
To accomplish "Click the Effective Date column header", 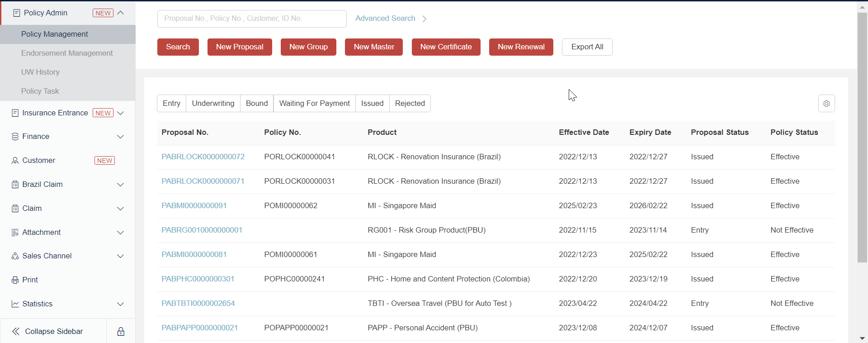I will tap(584, 132).
